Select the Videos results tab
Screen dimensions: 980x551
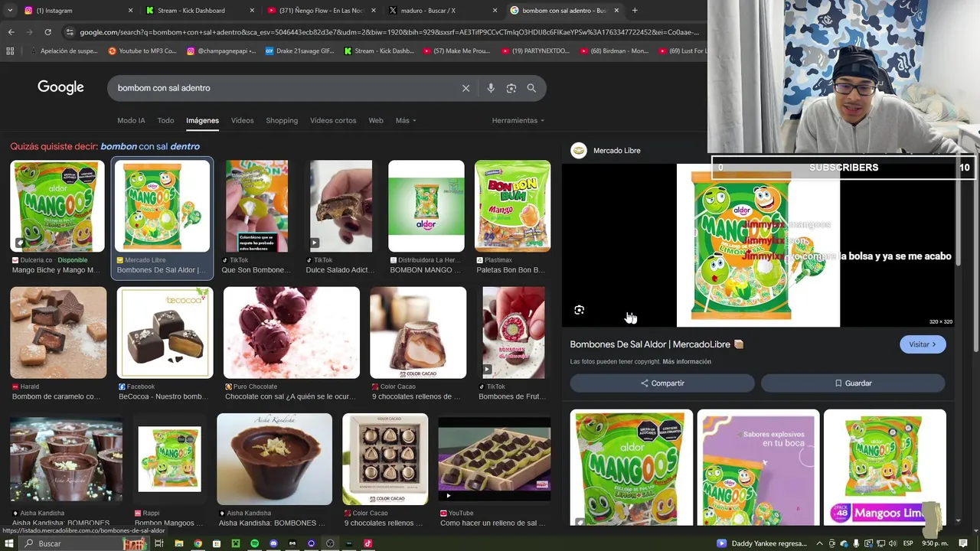point(242,120)
